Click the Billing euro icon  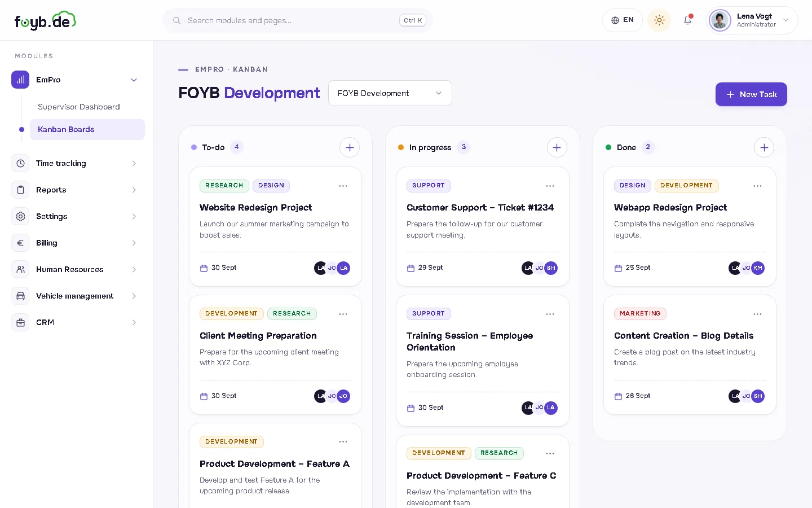point(20,243)
